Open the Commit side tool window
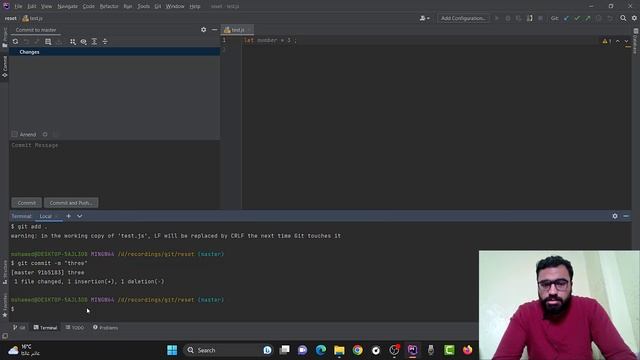 pos(4,67)
